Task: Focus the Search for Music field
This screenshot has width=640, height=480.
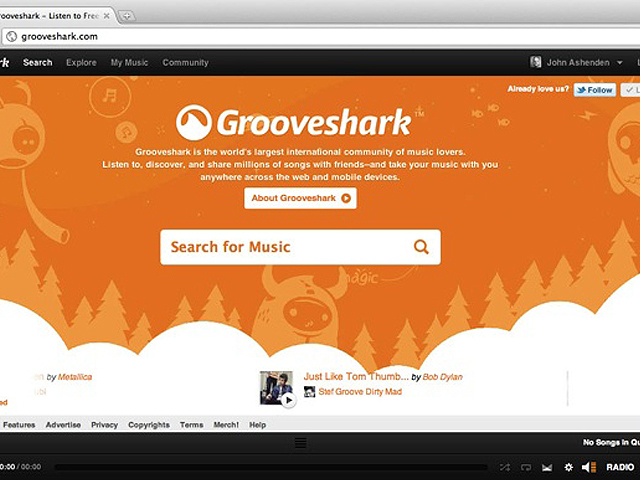Action: (x=300, y=247)
